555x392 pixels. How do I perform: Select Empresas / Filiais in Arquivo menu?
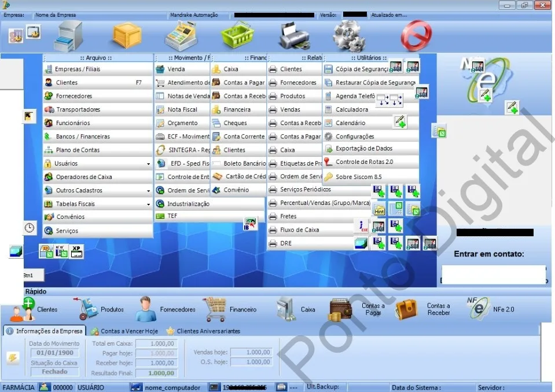click(x=98, y=69)
